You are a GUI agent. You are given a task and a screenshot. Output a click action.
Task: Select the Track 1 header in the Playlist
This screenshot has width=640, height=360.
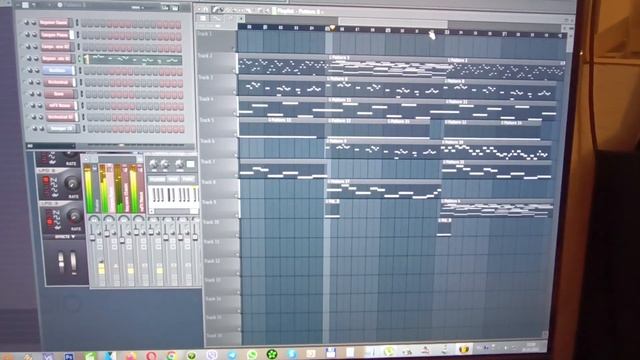click(216, 41)
